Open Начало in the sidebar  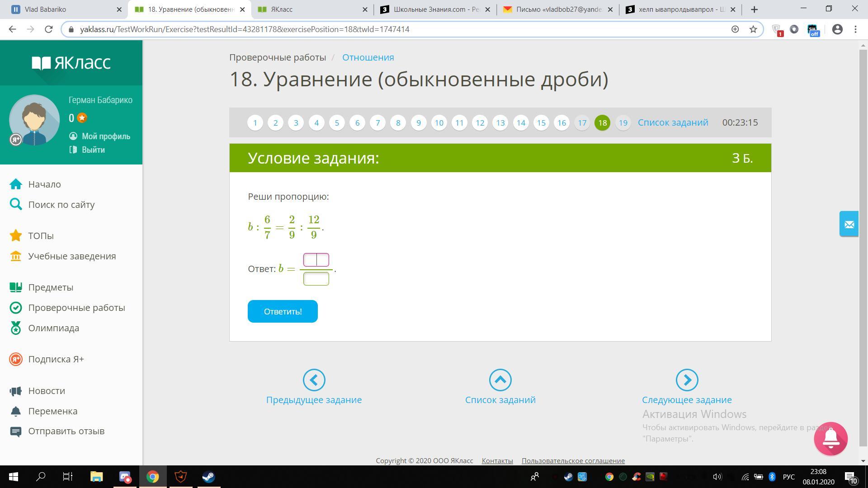[44, 184]
